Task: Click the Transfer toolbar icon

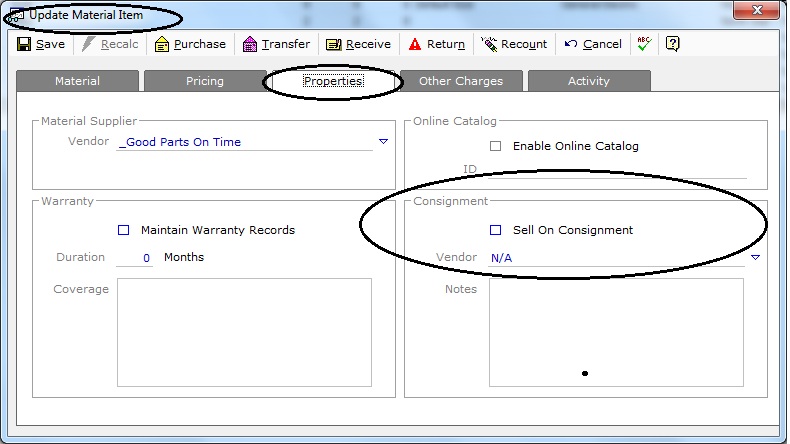Action: click(x=250, y=44)
